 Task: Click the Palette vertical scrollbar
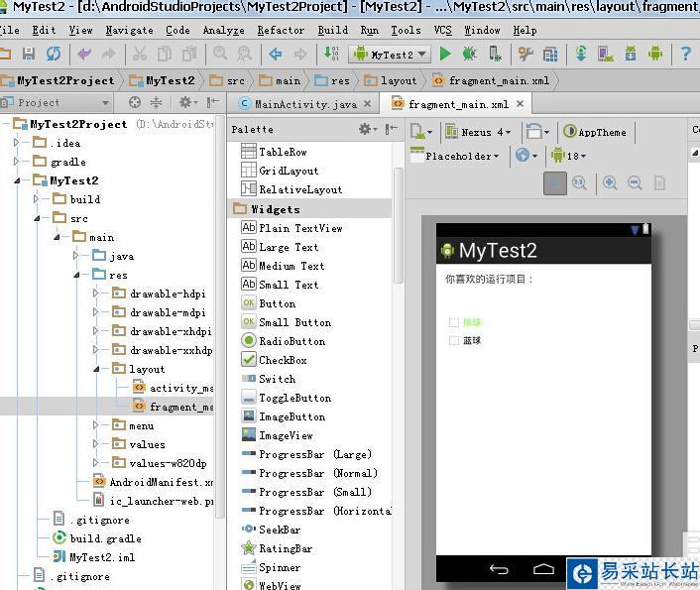[x=399, y=226]
